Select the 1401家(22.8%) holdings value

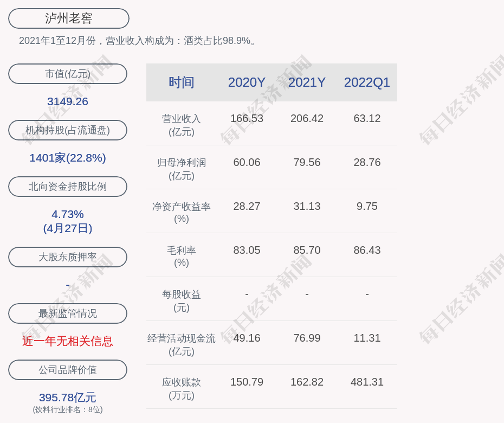point(68,158)
